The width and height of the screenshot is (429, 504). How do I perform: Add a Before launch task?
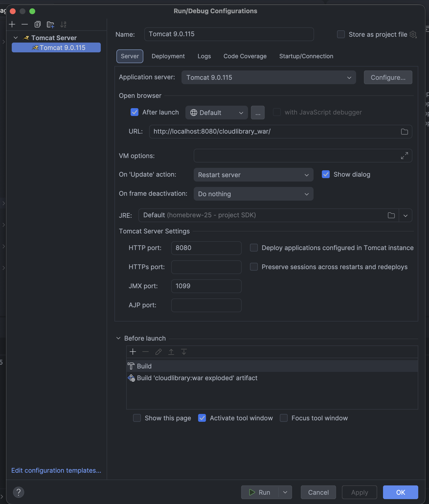click(x=133, y=352)
